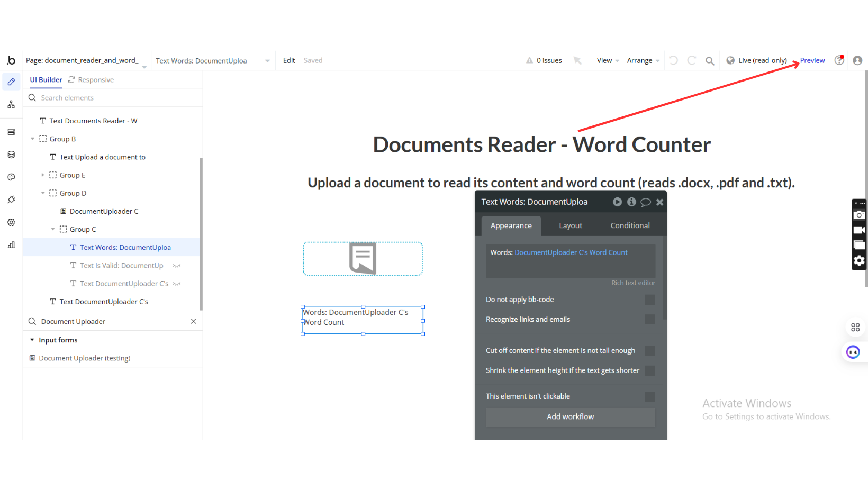This screenshot has height=489, width=868.
Task: Click the Add workflow button
Action: point(570,417)
